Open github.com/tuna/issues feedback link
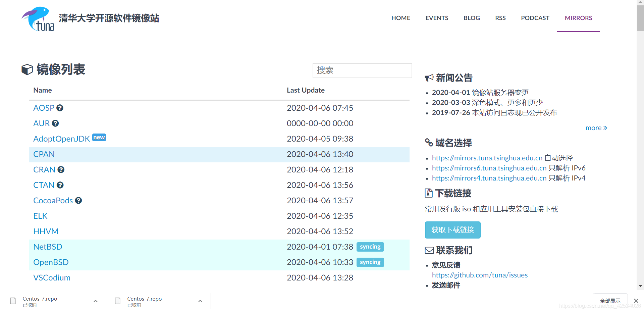644x312 pixels. pos(480,275)
